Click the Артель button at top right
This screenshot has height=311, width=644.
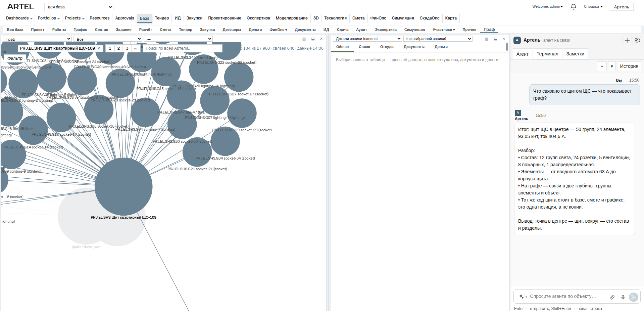coord(621,7)
